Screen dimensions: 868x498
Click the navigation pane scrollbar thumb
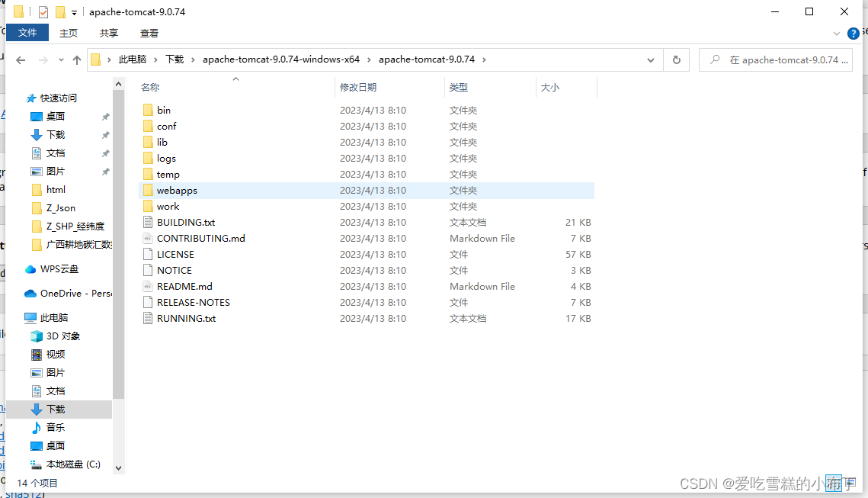pos(118,244)
